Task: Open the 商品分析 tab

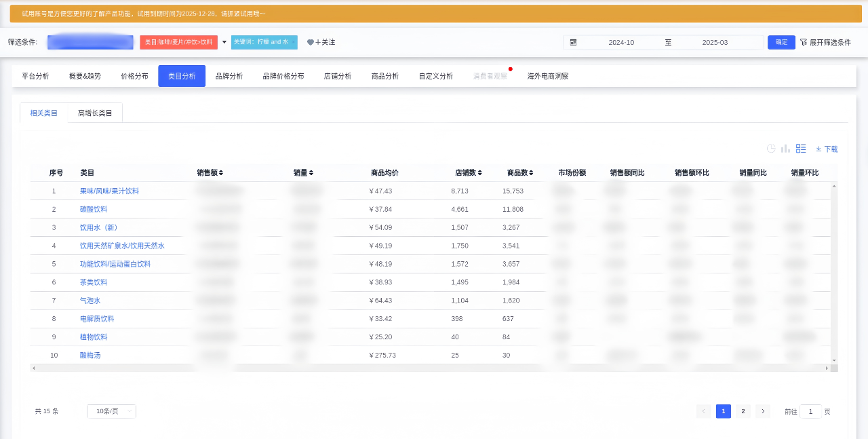Action: pos(385,76)
